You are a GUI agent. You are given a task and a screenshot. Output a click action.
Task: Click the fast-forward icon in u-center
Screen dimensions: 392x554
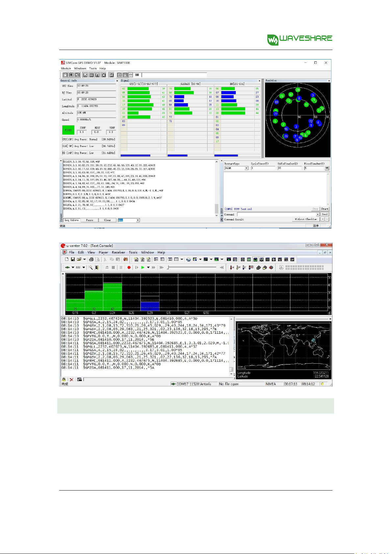[x=154, y=268]
